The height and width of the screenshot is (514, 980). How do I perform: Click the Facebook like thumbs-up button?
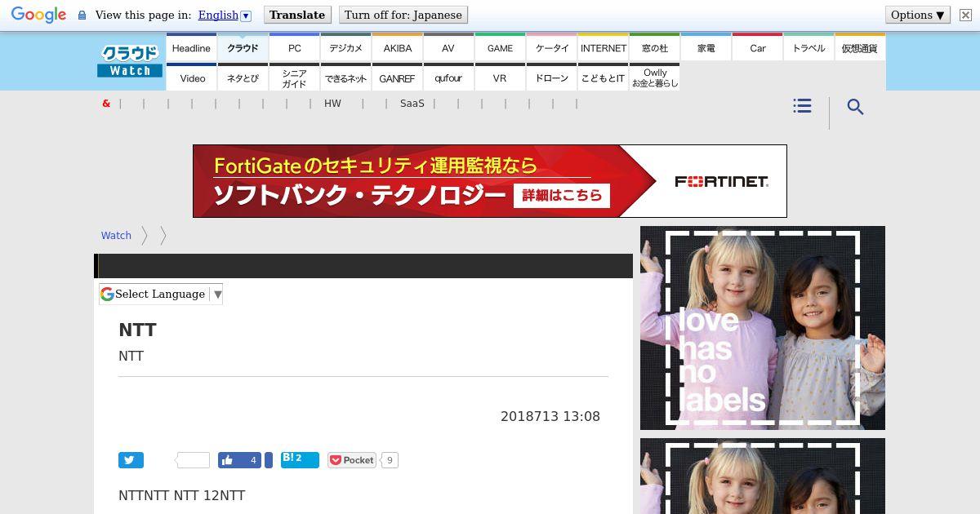tap(239, 460)
